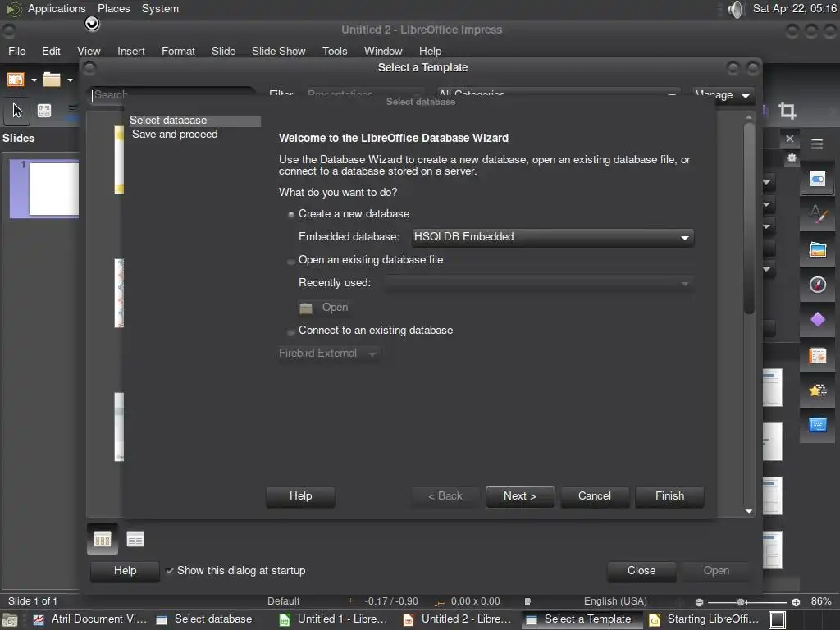
Task: Click the volume speaker icon in top panel
Action: coord(736,9)
